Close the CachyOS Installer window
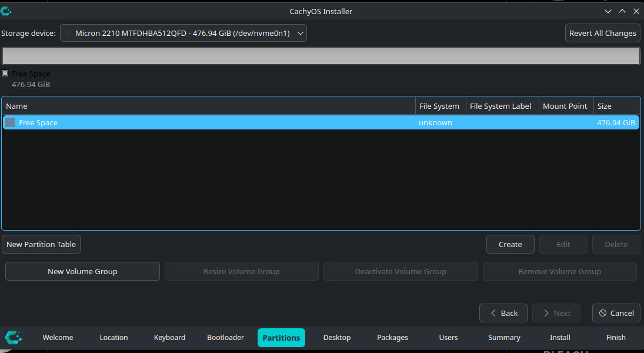Image resolution: width=644 pixels, height=353 pixels. pyautogui.click(x=636, y=12)
